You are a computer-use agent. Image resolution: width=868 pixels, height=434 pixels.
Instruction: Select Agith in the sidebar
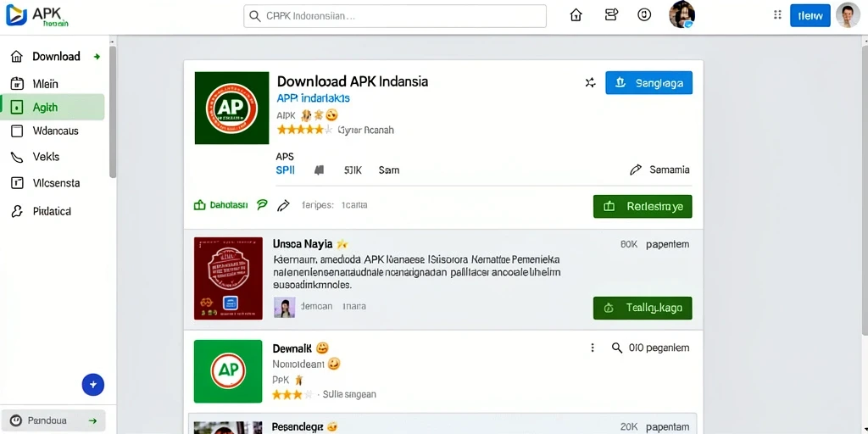pyautogui.click(x=53, y=108)
